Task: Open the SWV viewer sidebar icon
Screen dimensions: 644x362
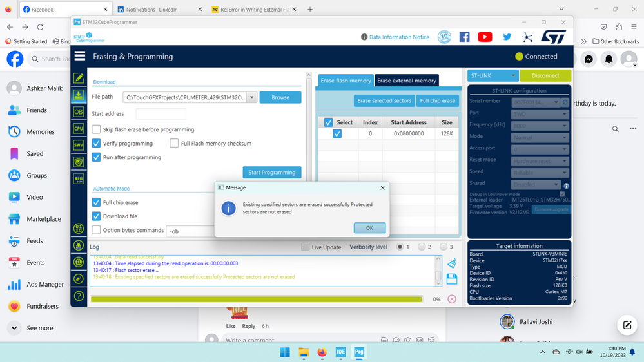Action: [x=79, y=145]
